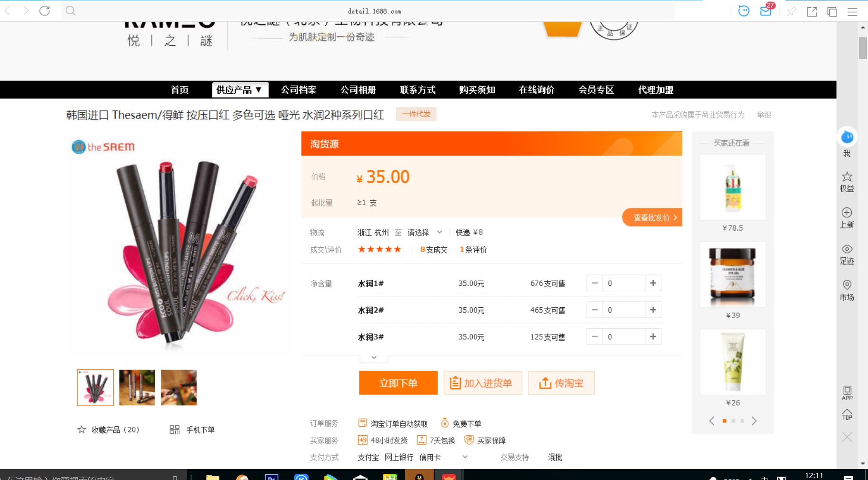Click the 传淘宝 button

tap(561, 383)
